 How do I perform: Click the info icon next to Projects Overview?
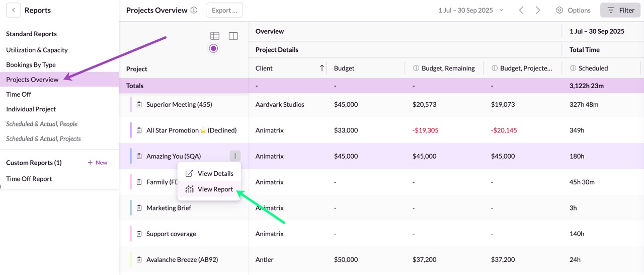pyautogui.click(x=194, y=10)
